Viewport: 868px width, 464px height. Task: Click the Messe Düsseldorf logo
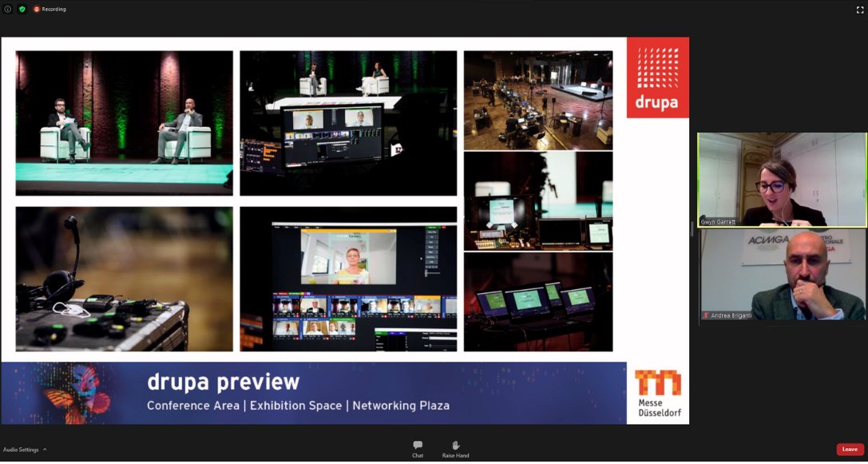[659, 394]
